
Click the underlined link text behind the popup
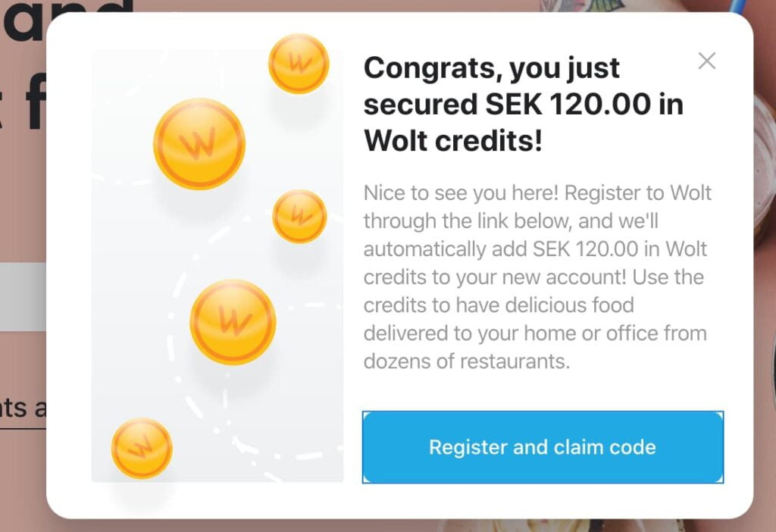pos(23,408)
